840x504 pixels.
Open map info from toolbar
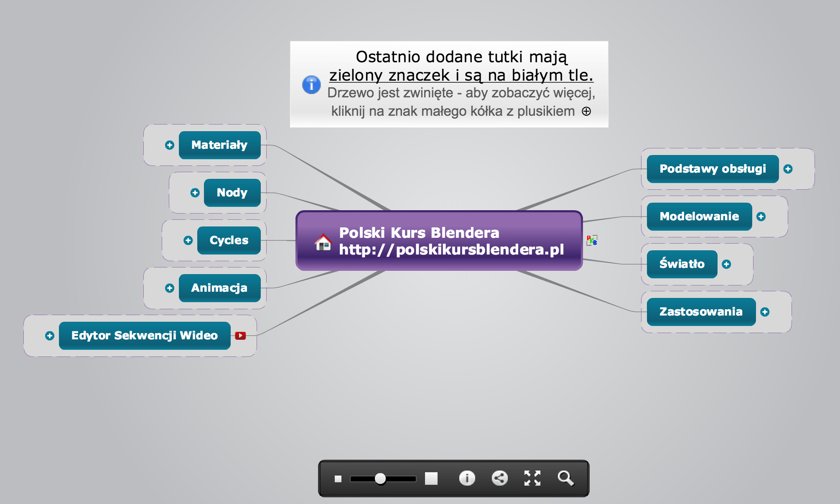coord(467,478)
